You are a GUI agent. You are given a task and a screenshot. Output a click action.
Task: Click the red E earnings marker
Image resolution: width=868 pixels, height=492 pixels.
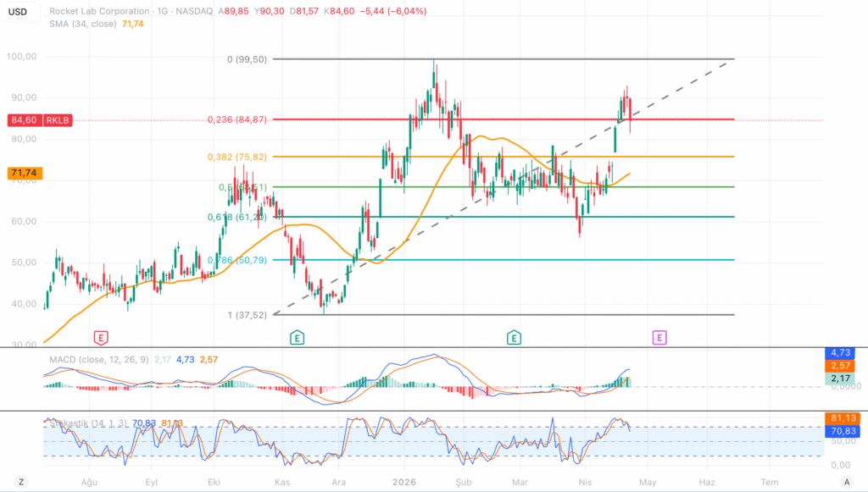pyautogui.click(x=101, y=337)
